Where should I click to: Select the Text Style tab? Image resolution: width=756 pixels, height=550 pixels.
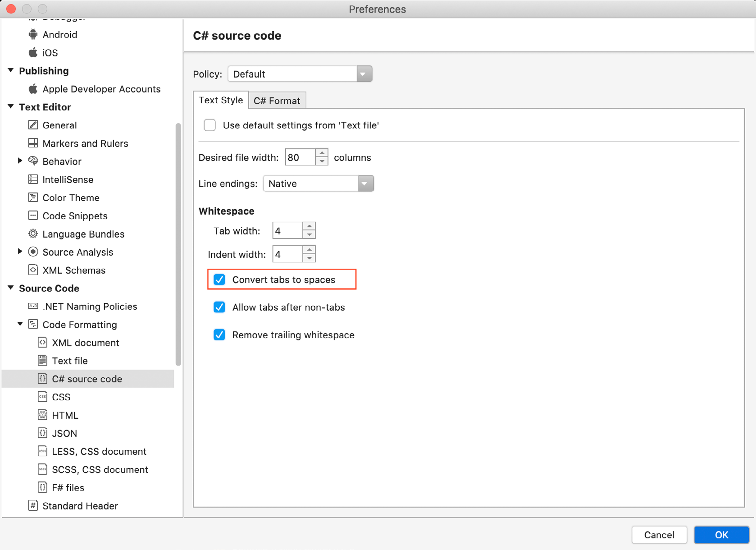221,100
